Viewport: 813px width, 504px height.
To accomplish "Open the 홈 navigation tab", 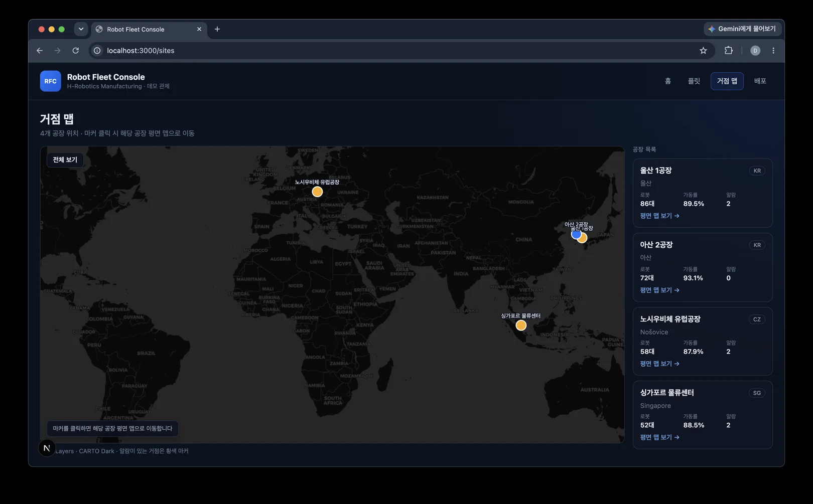I will [668, 81].
